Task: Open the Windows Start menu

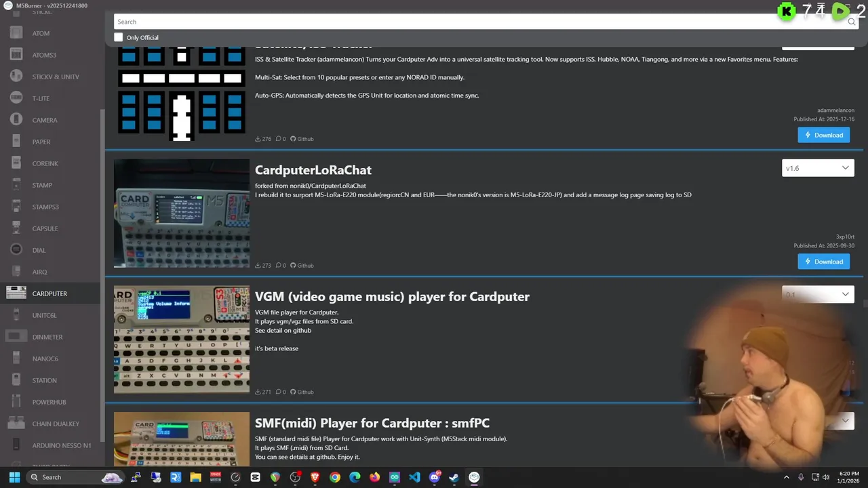Action: coord(14,477)
